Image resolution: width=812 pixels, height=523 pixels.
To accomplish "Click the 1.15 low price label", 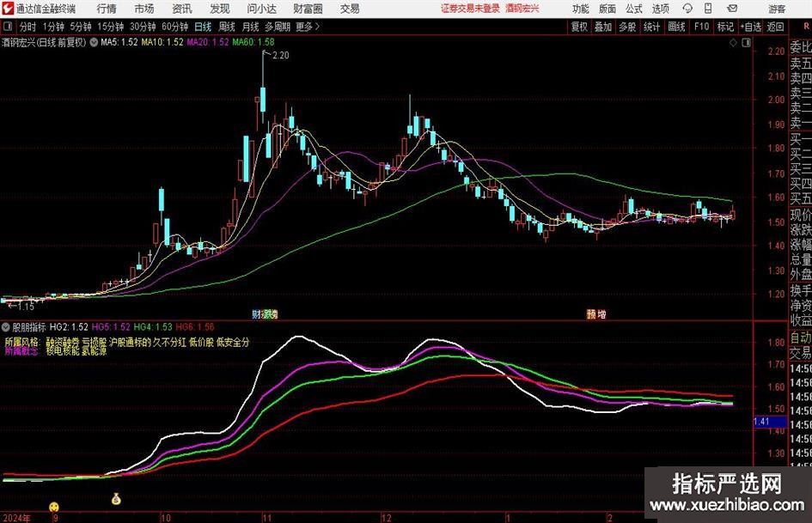I will [x=26, y=307].
